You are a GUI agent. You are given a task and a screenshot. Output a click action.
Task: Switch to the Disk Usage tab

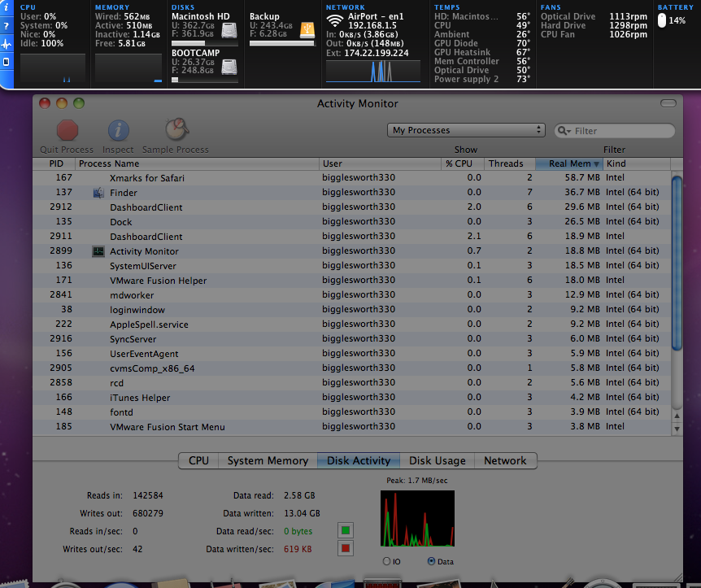coord(438,460)
